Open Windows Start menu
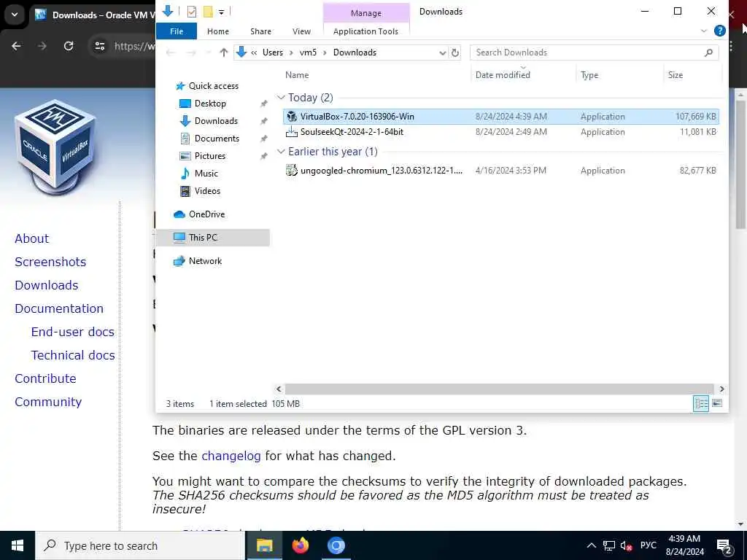The height and width of the screenshot is (560, 747). (x=18, y=545)
